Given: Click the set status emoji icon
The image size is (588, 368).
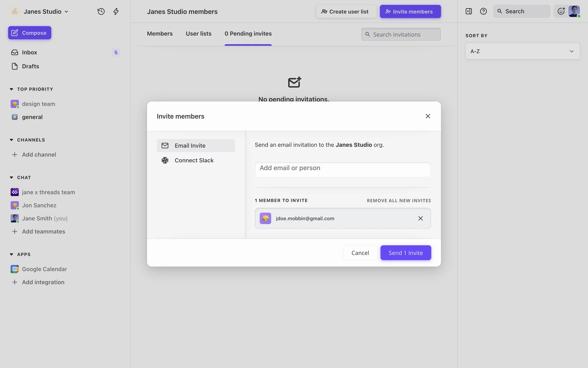Looking at the screenshot, I should [x=561, y=11].
